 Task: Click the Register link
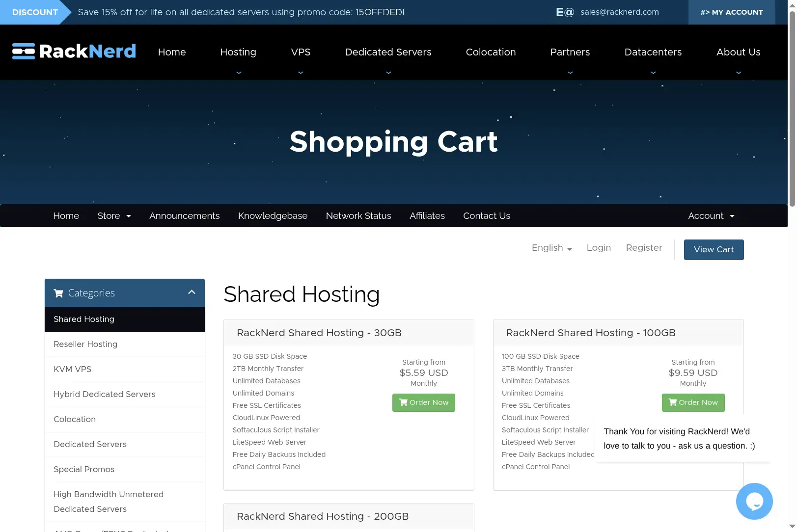(644, 248)
